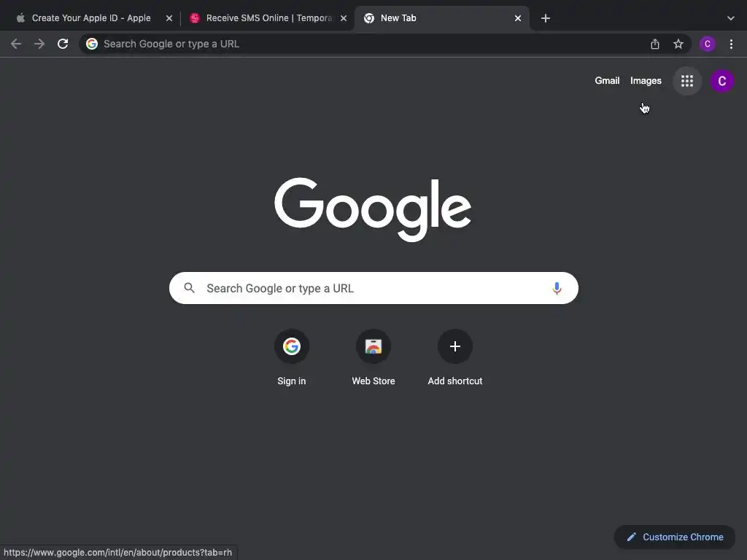Screen dimensions: 747x560
Task: Open the Google apps grid
Action: (x=687, y=81)
